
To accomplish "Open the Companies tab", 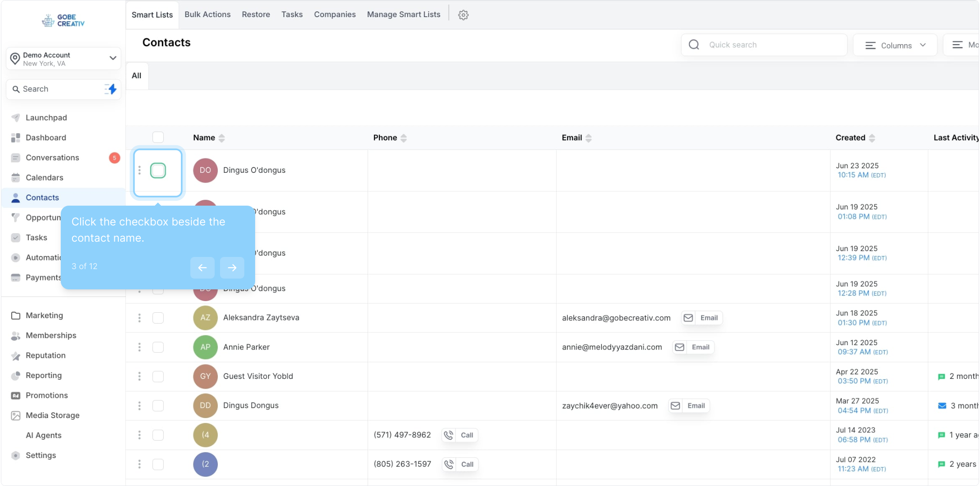I will point(335,14).
